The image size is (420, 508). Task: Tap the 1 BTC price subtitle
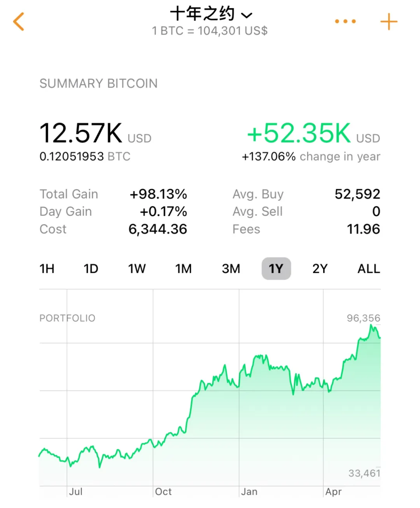(x=210, y=31)
